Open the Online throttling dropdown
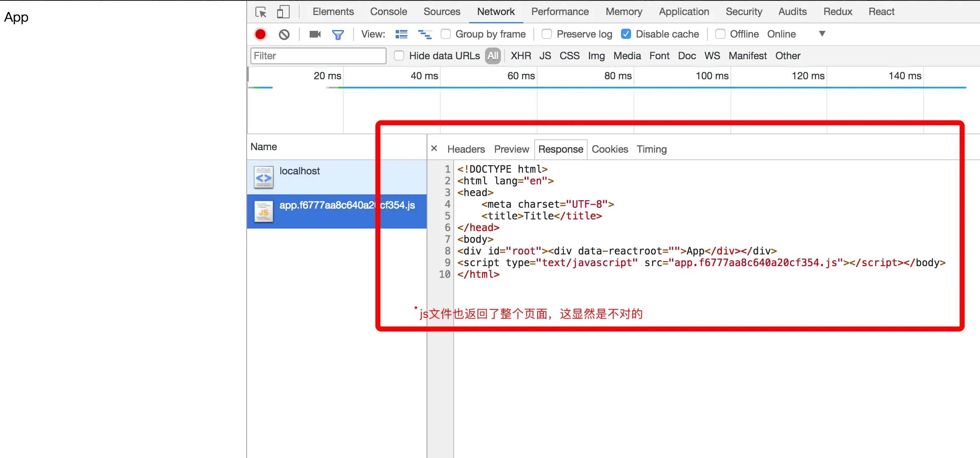The width and height of the screenshot is (980, 458). (x=781, y=34)
